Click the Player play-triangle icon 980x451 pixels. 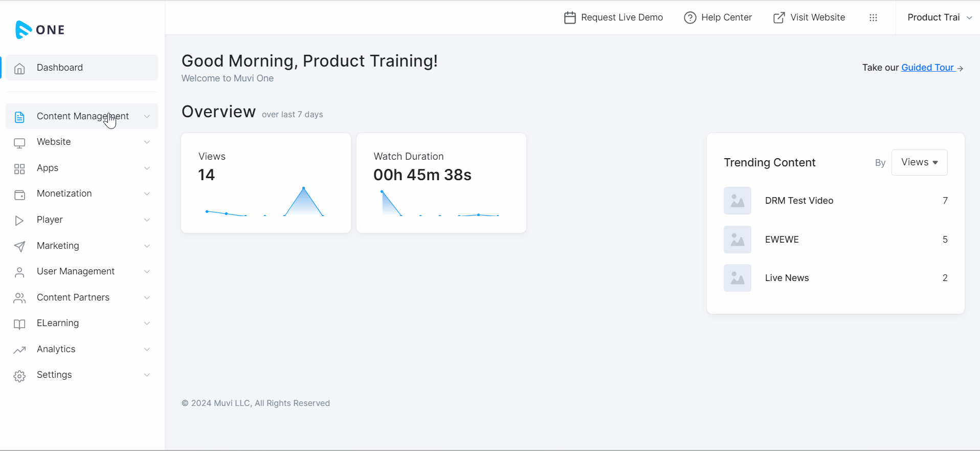19,220
